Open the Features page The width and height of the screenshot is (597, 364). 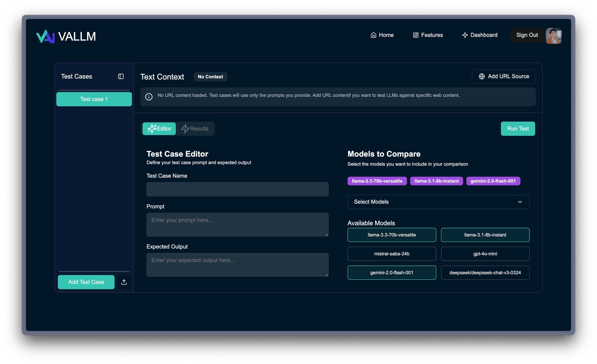428,35
